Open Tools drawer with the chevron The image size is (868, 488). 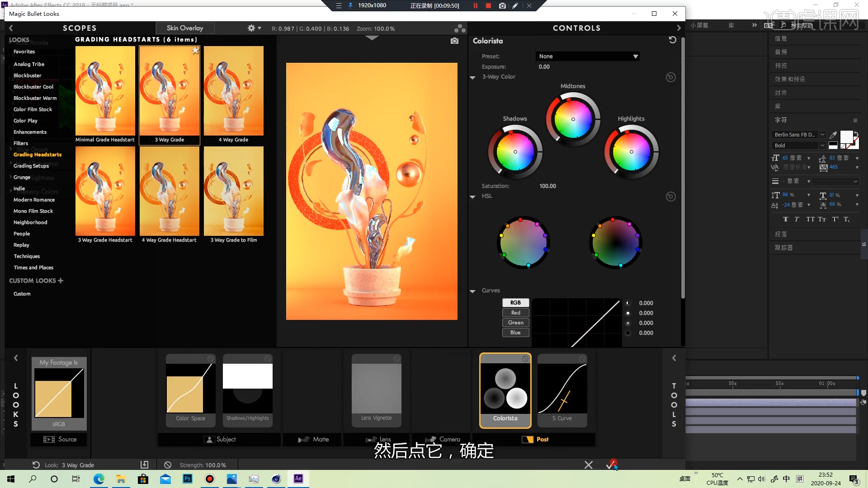[674, 358]
